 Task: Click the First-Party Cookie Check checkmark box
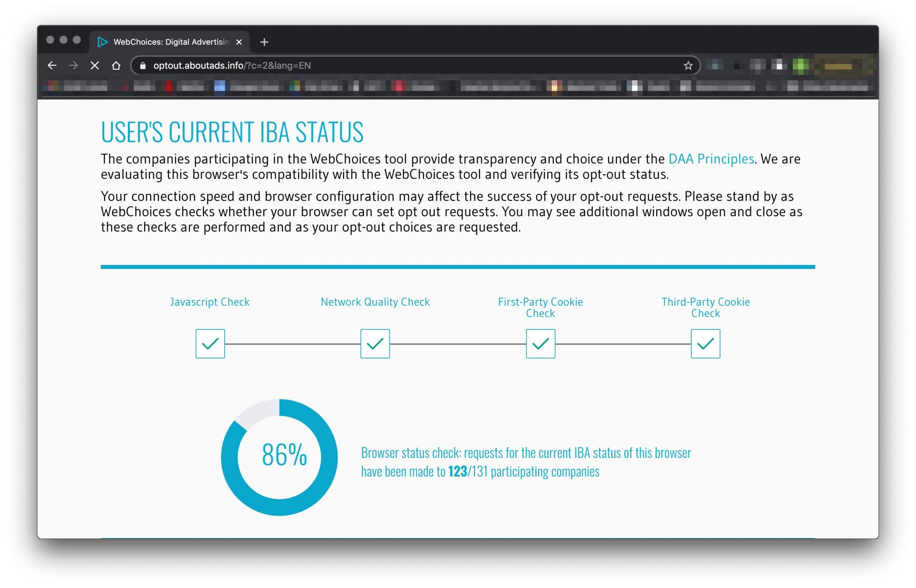541,344
